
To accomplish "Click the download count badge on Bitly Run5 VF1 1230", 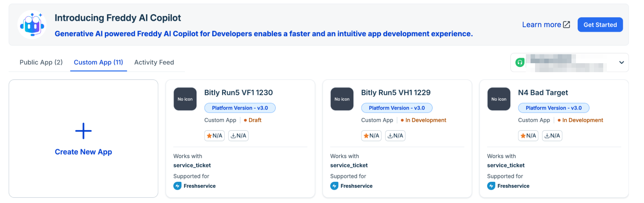I will coord(238,136).
